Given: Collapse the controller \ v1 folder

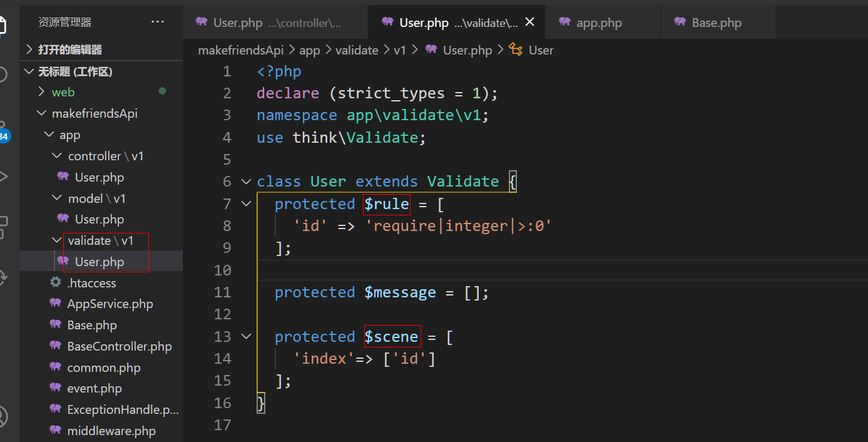Looking at the screenshot, I should point(57,156).
